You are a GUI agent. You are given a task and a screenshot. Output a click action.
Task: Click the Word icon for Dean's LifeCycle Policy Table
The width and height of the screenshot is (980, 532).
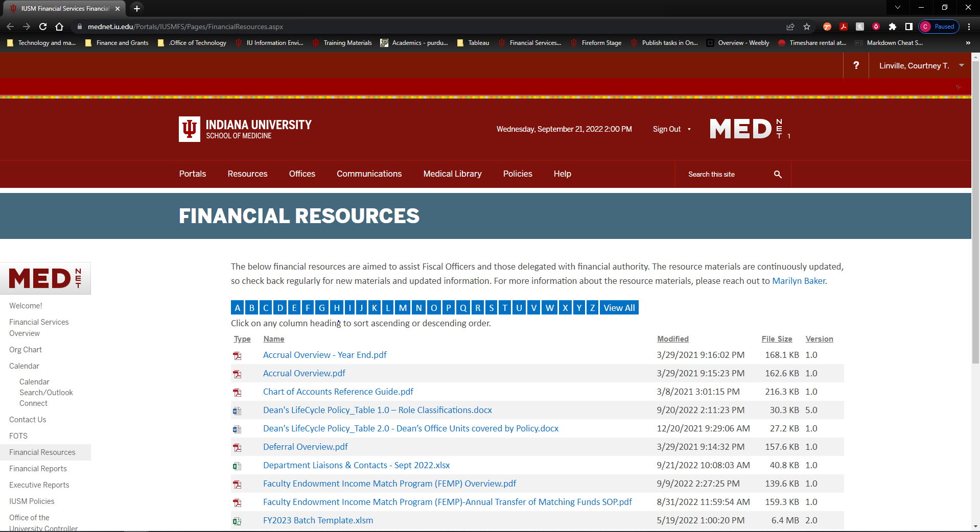(237, 411)
